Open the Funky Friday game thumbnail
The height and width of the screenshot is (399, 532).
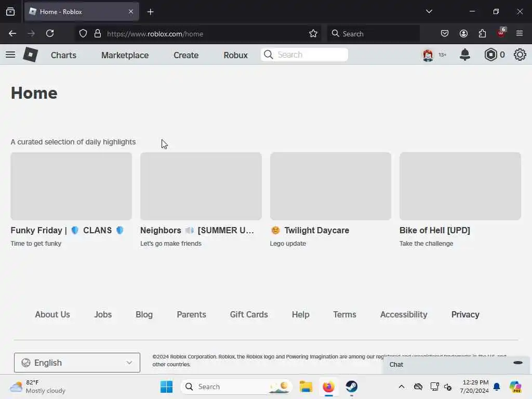pyautogui.click(x=71, y=187)
